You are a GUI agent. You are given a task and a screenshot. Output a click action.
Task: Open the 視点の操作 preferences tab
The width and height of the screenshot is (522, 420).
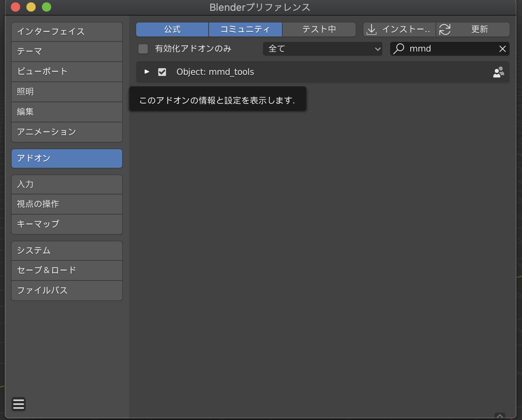[x=67, y=204]
